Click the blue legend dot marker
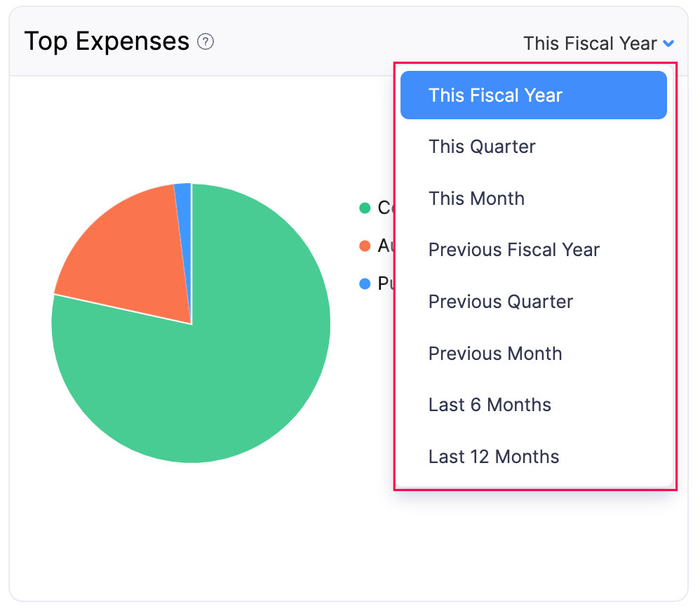This screenshot has width=700, height=609. [x=364, y=283]
